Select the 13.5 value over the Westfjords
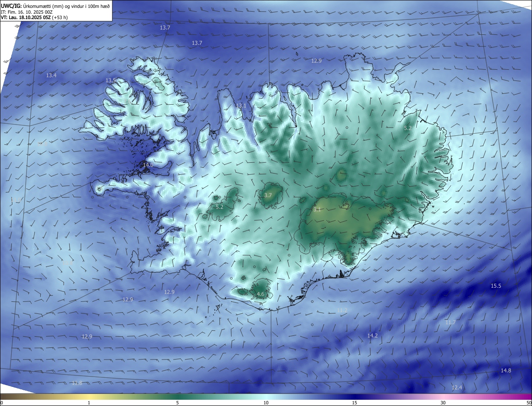This screenshot has height=406, width=532. [x=111, y=81]
